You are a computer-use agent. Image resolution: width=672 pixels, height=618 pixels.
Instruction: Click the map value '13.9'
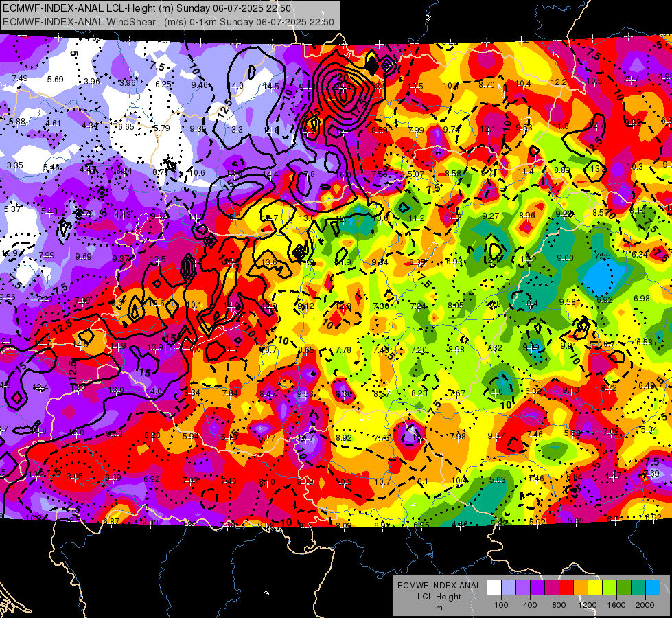click(155, 347)
